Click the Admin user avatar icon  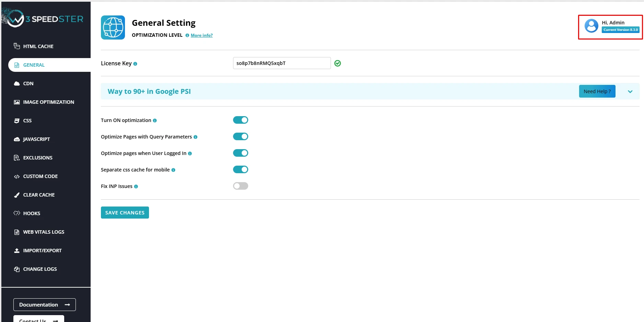pyautogui.click(x=591, y=26)
